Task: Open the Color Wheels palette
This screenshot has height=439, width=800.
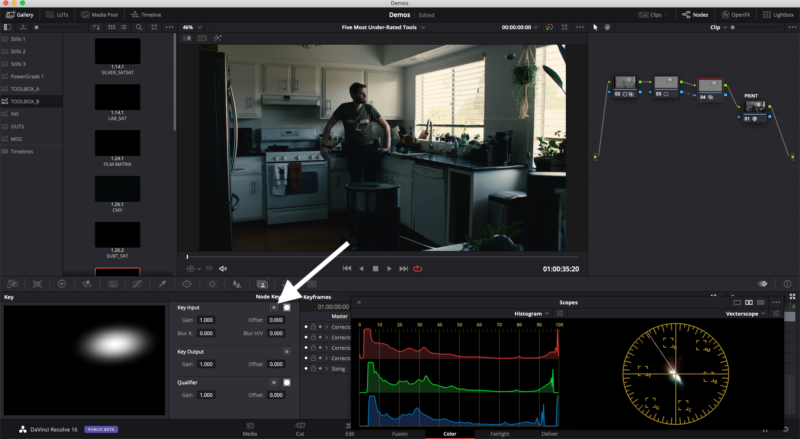Action: click(x=62, y=284)
